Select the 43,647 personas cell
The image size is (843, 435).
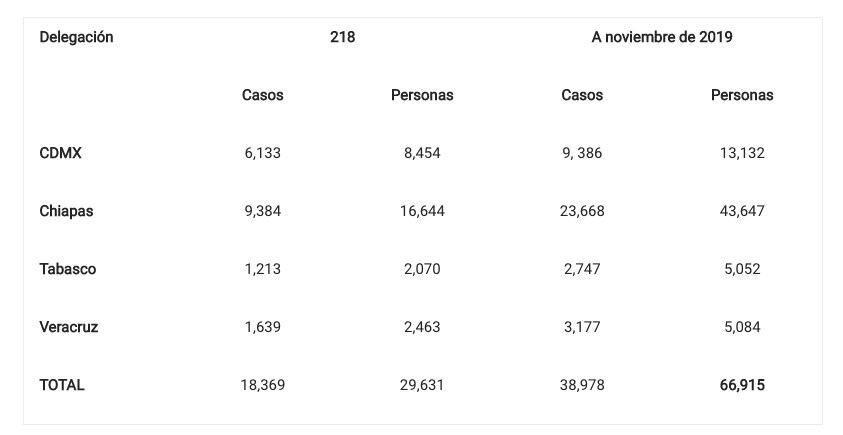pos(742,211)
